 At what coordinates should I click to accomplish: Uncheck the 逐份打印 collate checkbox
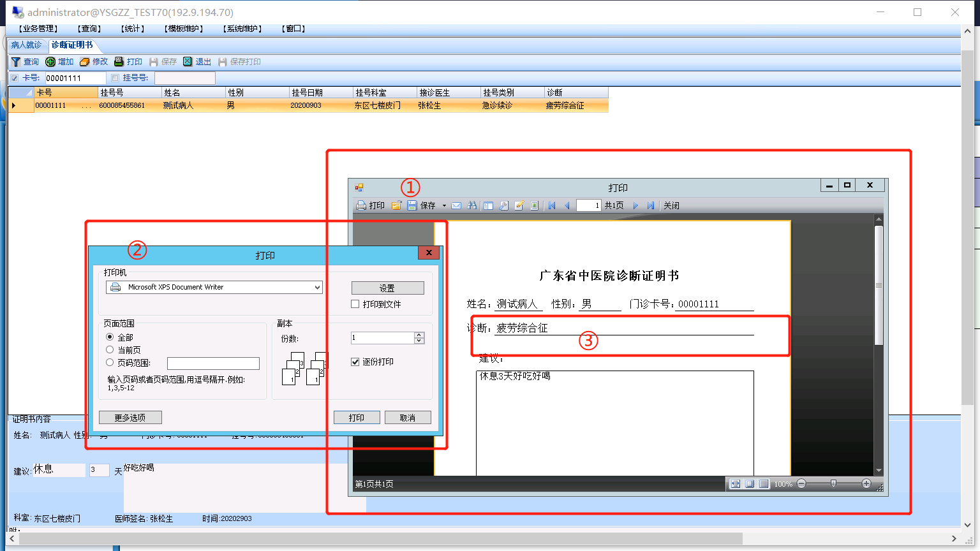(355, 362)
